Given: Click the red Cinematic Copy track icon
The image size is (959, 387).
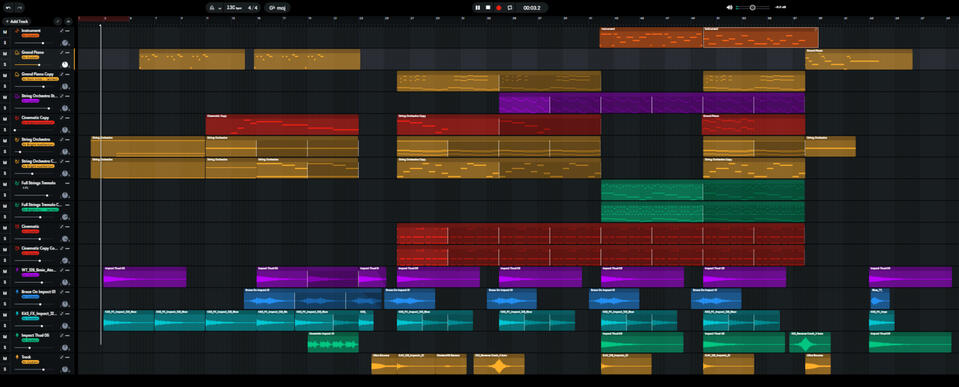Looking at the screenshot, I should coord(17,117).
